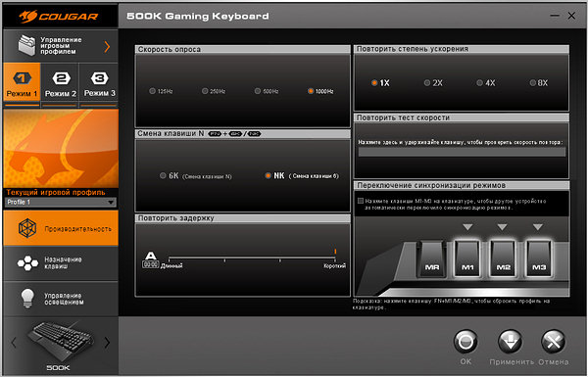This screenshot has height=377, width=588.
Task: Enable the mode synchronization switching checkbox
Action: click(x=361, y=201)
